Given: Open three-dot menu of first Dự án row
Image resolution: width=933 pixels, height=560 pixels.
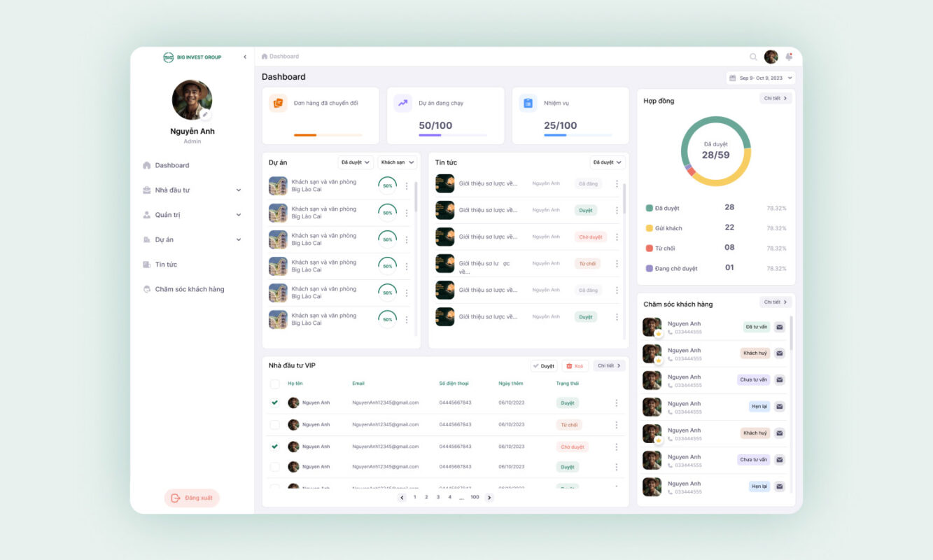Looking at the screenshot, I should click(407, 186).
